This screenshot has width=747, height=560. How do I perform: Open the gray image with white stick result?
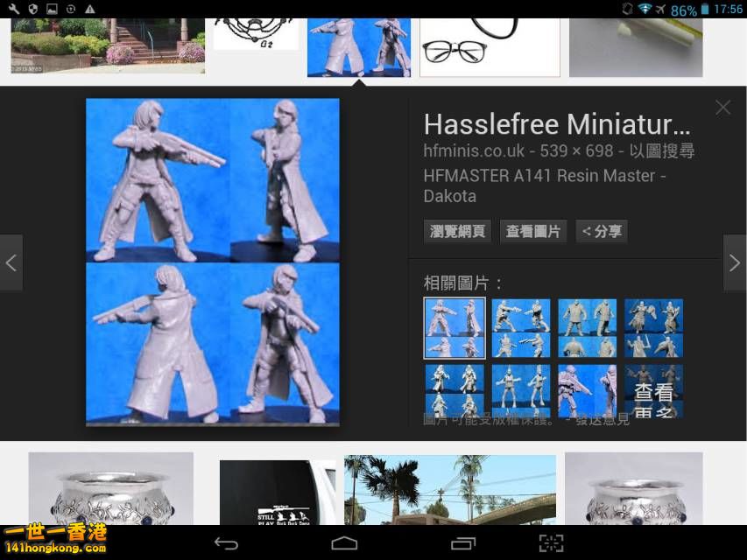click(x=636, y=47)
